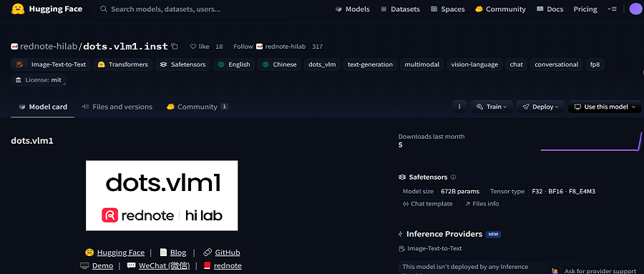Click the Hugging Face logo icon
Image resolution: width=644 pixels, height=274 pixels.
[18, 9]
